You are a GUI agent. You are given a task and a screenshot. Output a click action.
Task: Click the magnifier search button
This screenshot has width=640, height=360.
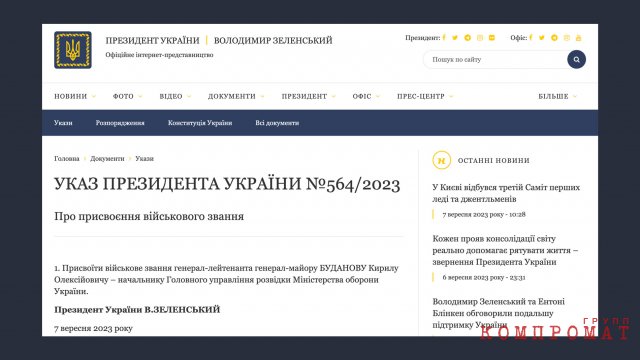pos(576,60)
